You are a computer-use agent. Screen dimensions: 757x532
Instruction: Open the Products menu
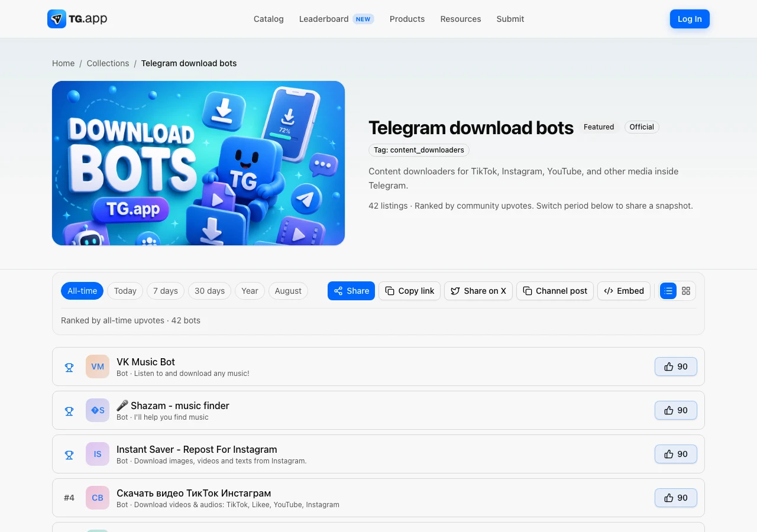tap(407, 19)
